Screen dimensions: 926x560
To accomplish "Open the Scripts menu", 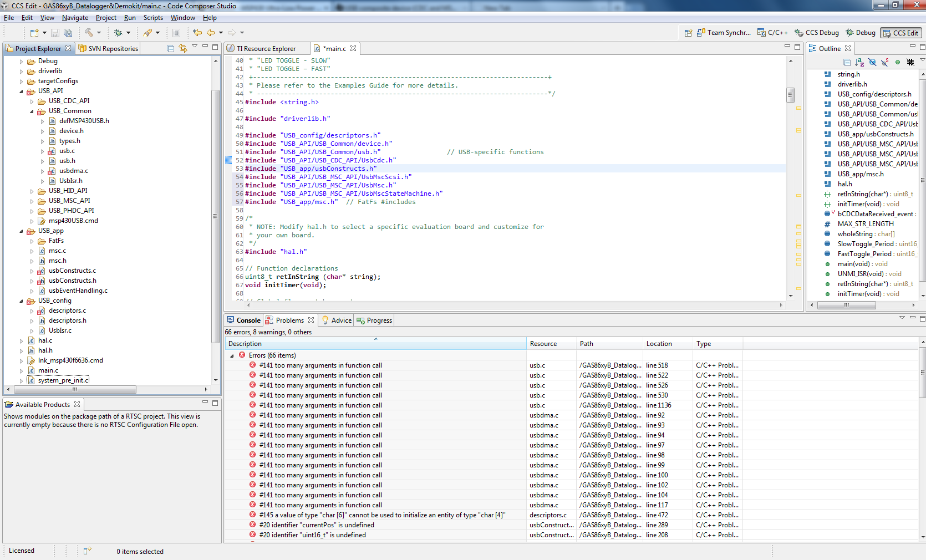I will pyautogui.click(x=153, y=18).
